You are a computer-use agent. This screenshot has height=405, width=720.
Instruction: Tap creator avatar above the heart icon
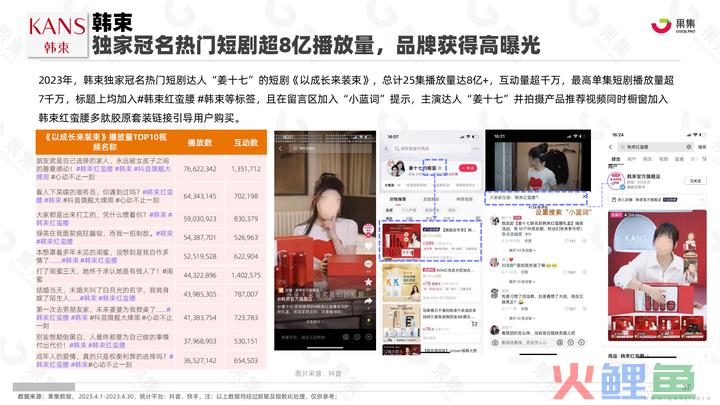(x=368, y=229)
